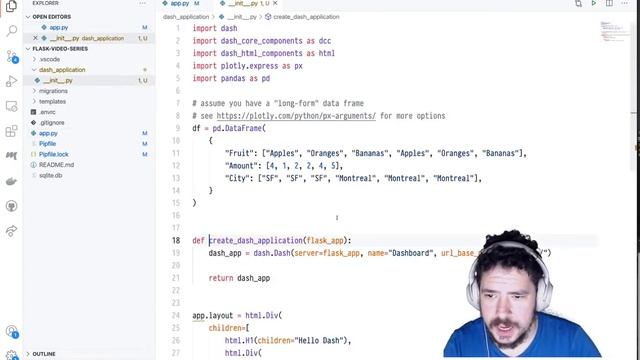
Task: Open changes compare icon in editor toolbar
Action: tap(578, 3)
